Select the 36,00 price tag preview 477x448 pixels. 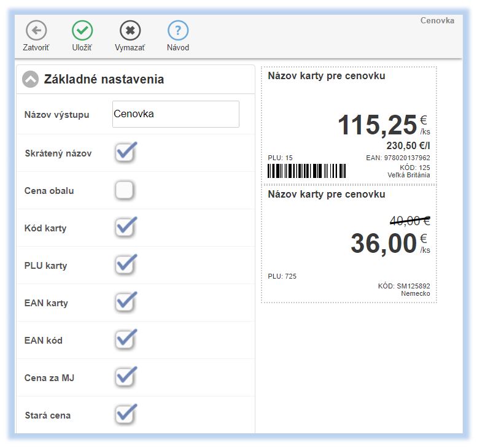pyautogui.click(x=349, y=243)
